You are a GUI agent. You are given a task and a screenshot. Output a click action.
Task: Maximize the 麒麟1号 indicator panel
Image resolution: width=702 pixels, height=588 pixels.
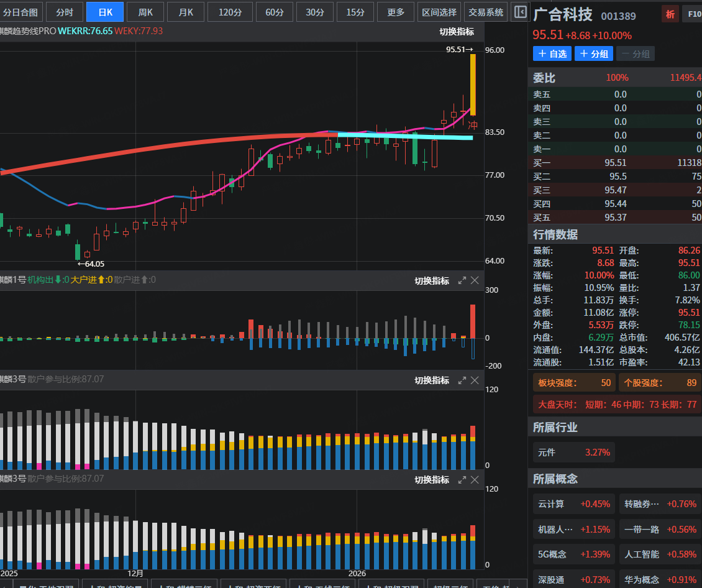click(x=462, y=281)
